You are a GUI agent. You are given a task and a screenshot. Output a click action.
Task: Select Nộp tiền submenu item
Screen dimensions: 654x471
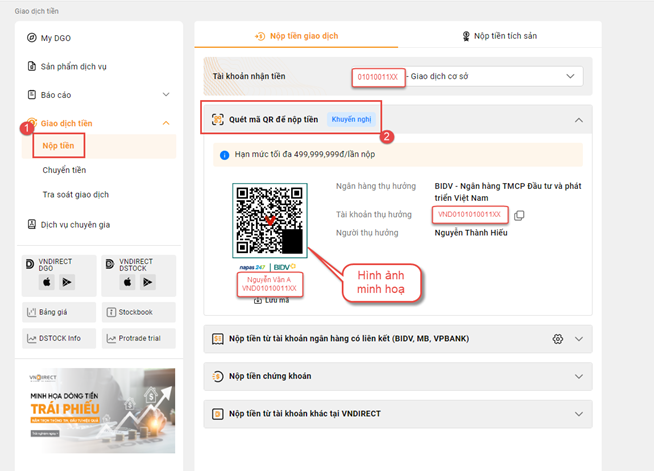58,146
